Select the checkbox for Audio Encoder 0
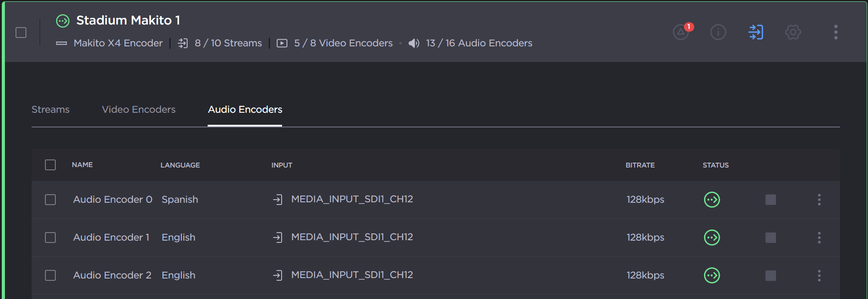Viewport: 868px width, 299px height. pyautogui.click(x=50, y=200)
